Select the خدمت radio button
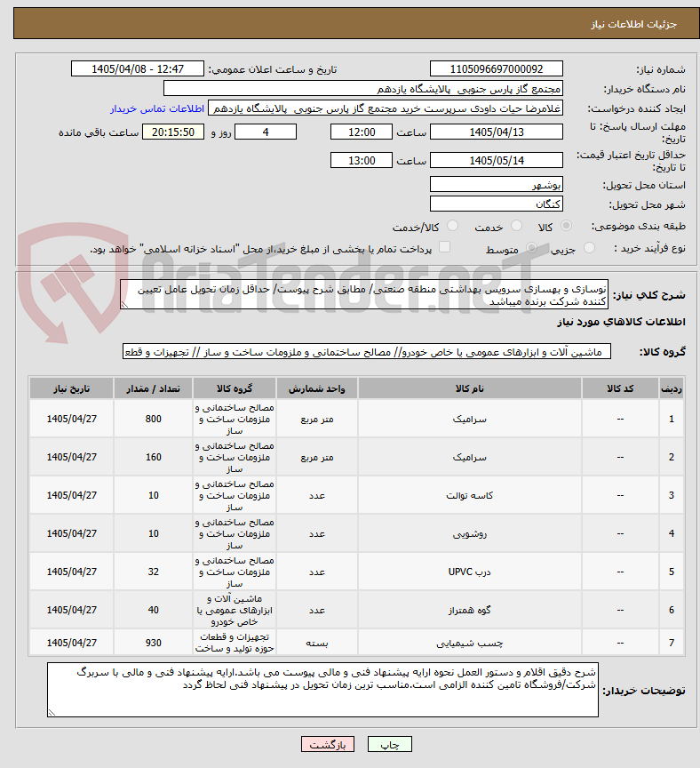700x768 pixels. click(x=516, y=226)
